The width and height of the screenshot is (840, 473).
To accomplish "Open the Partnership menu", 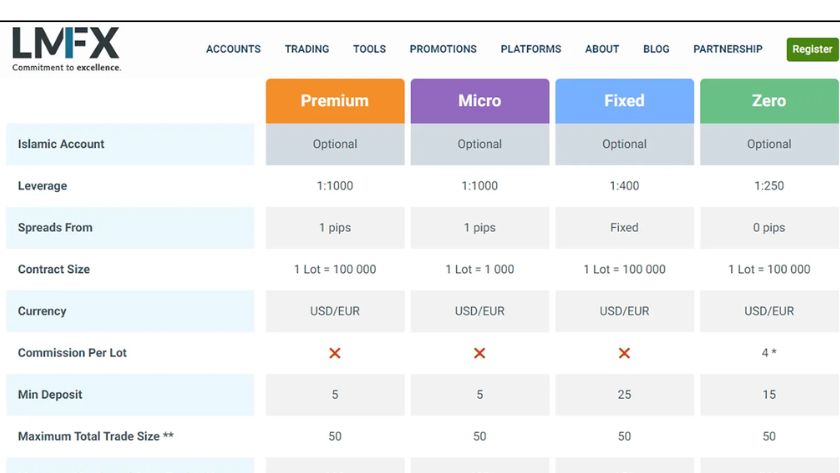I will (728, 49).
